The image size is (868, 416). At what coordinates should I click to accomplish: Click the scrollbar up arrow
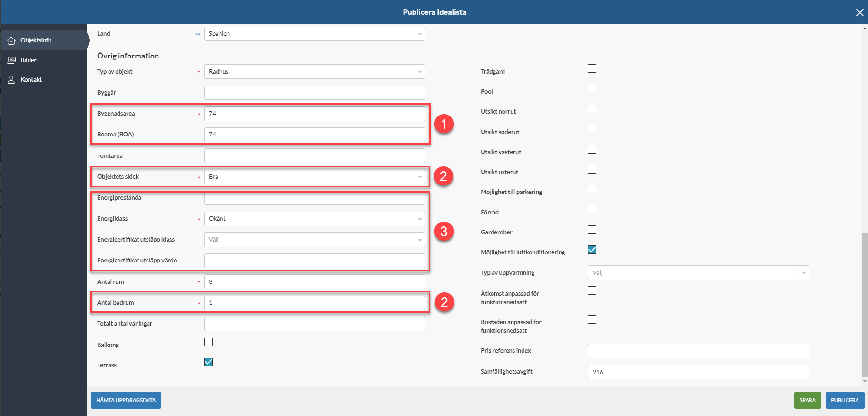coord(865,29)
